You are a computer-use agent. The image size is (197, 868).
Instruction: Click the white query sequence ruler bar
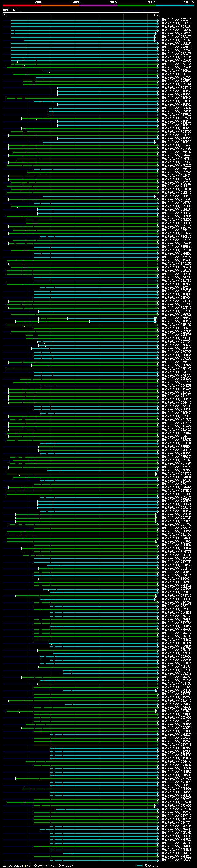coord(81,13)
